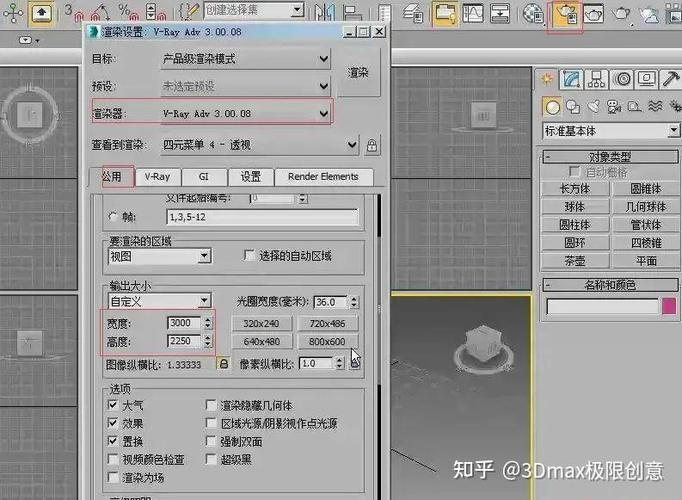Open the 要渲染的区域 视图 dropdown
Image resolution: width=682 pixels, height=500 pixels.
(x=160, y=256)
